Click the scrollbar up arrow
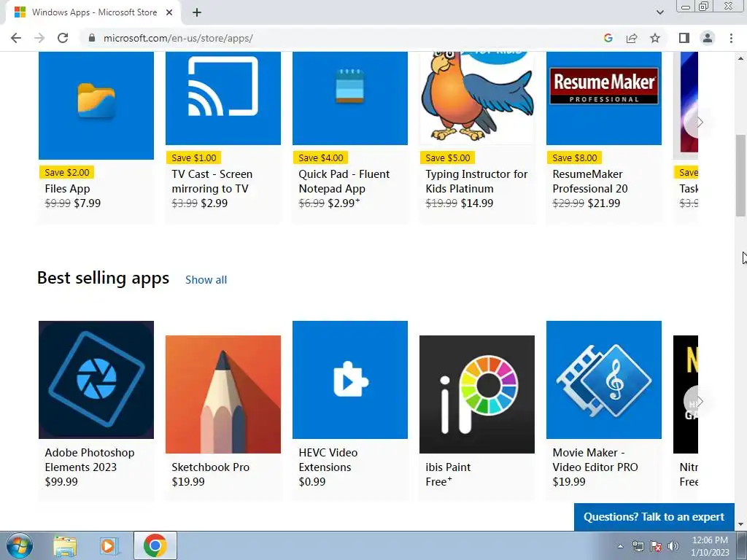The width and height of the screenshot is (747, 560). coord(740,58)
